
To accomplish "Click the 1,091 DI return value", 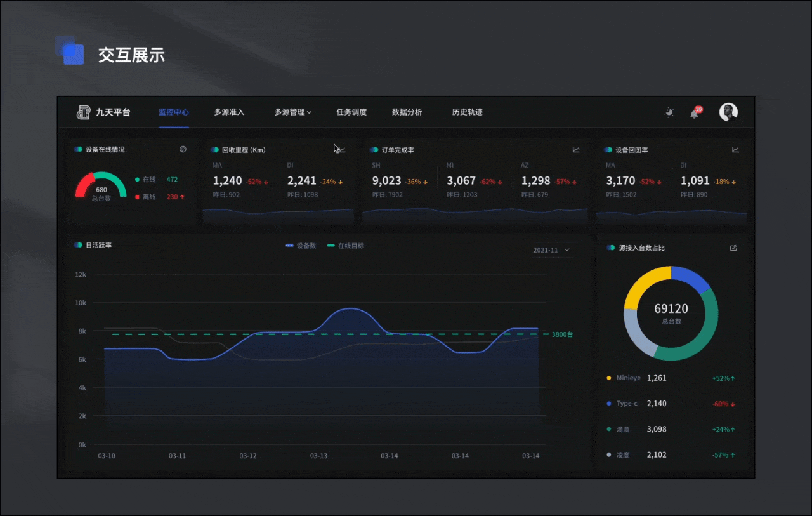I will click(x=695, y=181).
